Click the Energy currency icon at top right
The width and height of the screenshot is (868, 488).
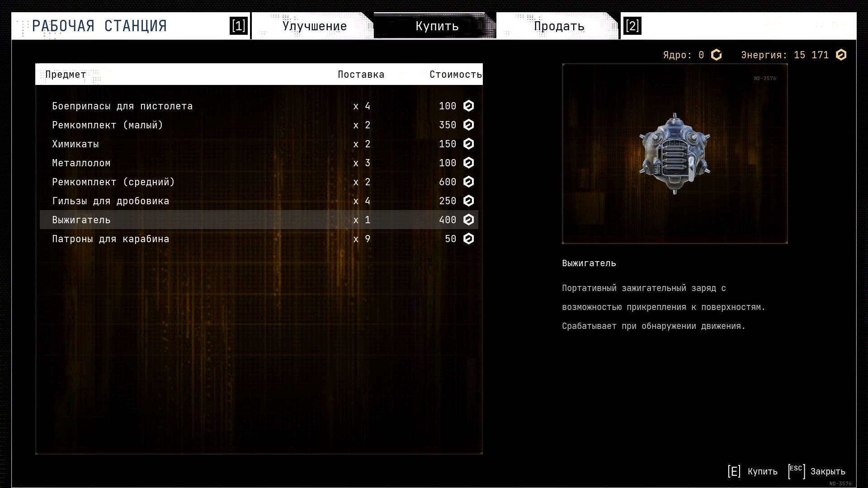[841, 55]
